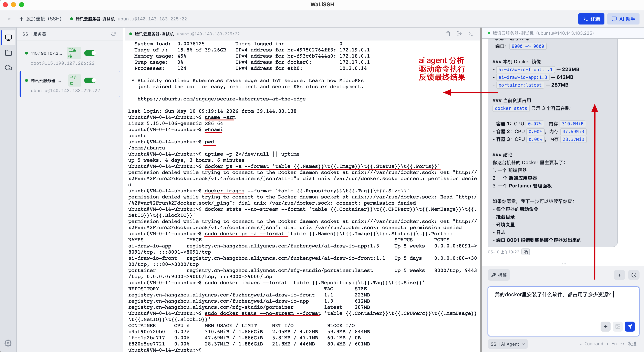This screenshot has width=644, height=352.
Task: Go back with the left arrow icon
Action: [x=10, y=19]
